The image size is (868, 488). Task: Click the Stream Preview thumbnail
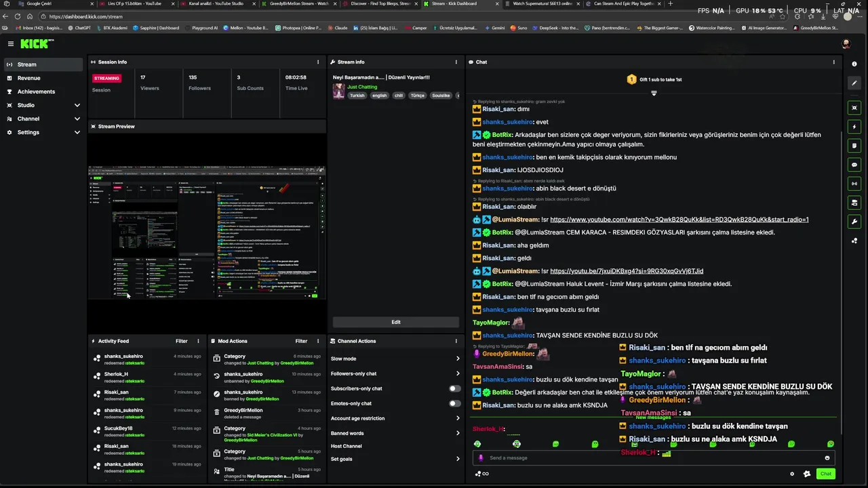207,232
